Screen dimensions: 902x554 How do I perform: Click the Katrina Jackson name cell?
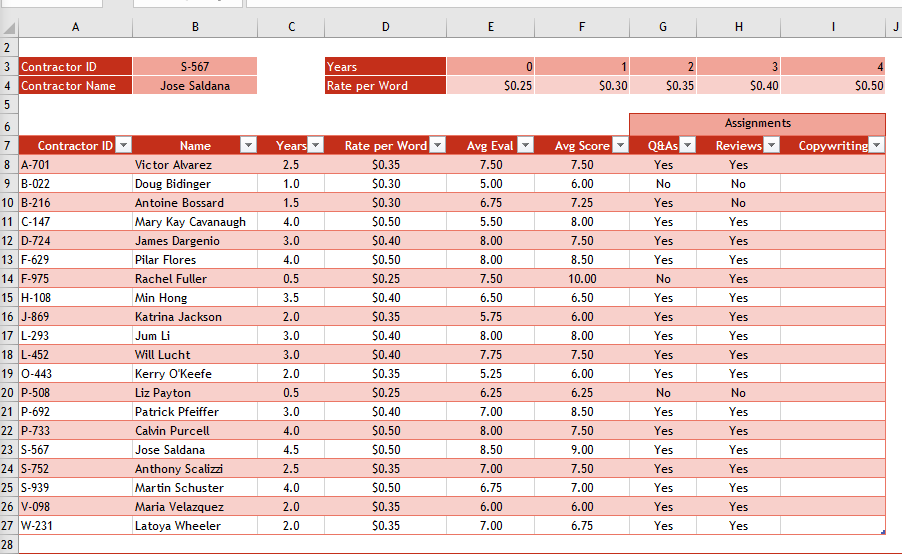(x=195, y=316)
